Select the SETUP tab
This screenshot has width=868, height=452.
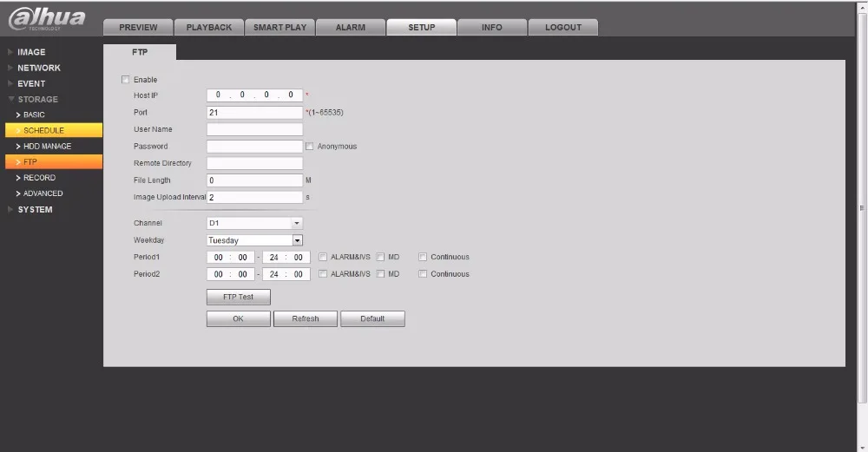421,27
